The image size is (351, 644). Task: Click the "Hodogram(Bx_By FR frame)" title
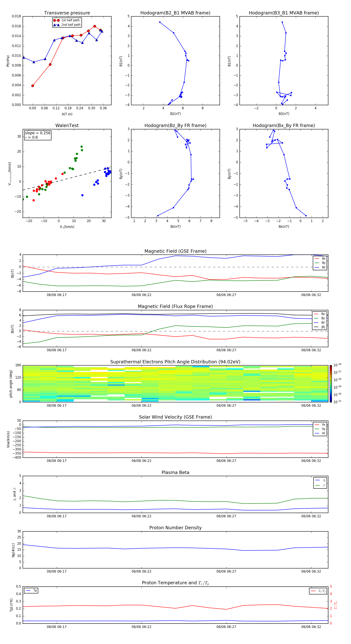(284, 125)
